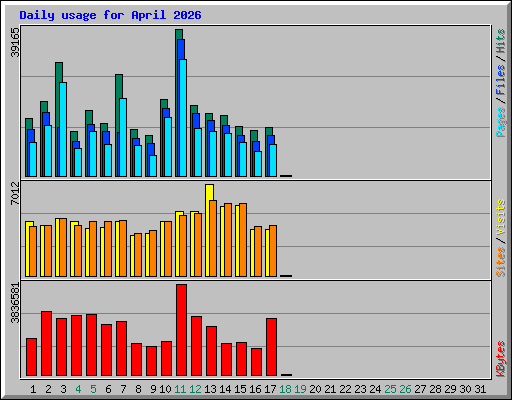Image resolution: width=512 pixels, height=400 pixels.
Task: Click the cyan Pages bar for day 7
Action: click(x=123, y=137)
